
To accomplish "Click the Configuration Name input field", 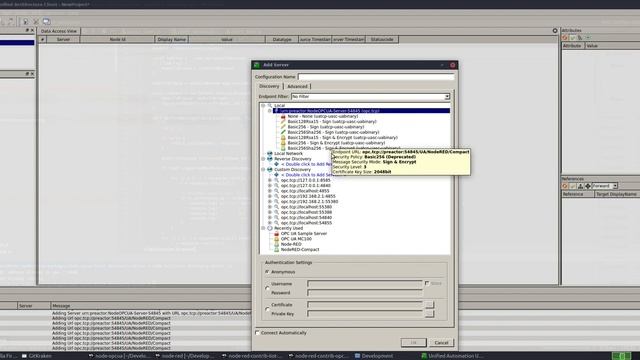I will click(376, 77).
